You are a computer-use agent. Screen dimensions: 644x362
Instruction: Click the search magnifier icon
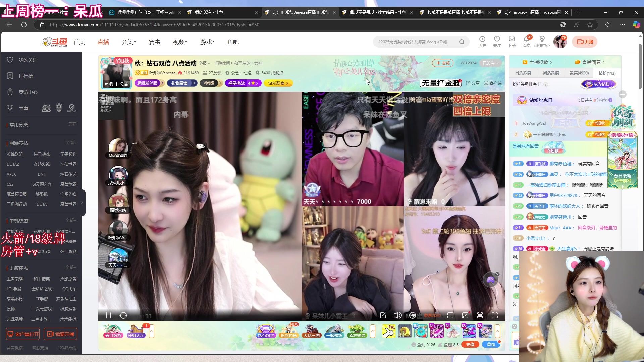[462, 42]
